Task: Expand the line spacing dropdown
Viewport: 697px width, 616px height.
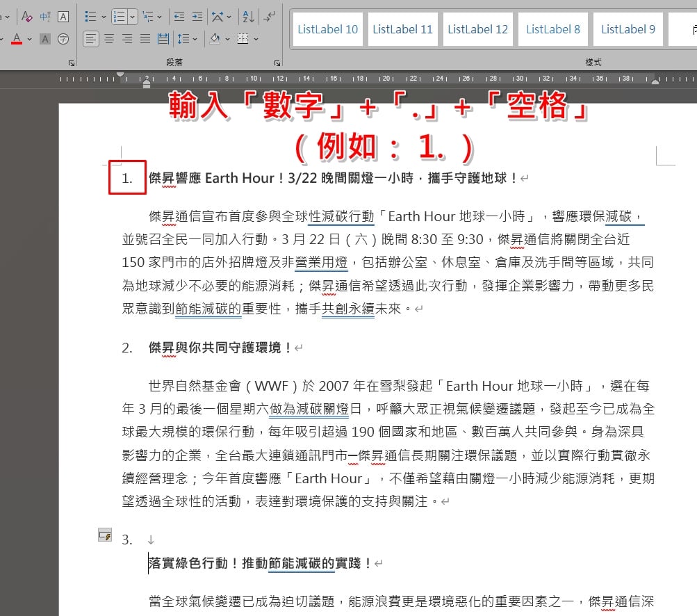Action: (x=195, y=39)
